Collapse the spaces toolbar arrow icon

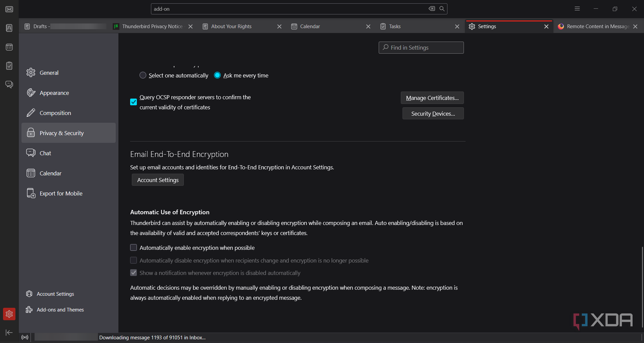[9, 333]
